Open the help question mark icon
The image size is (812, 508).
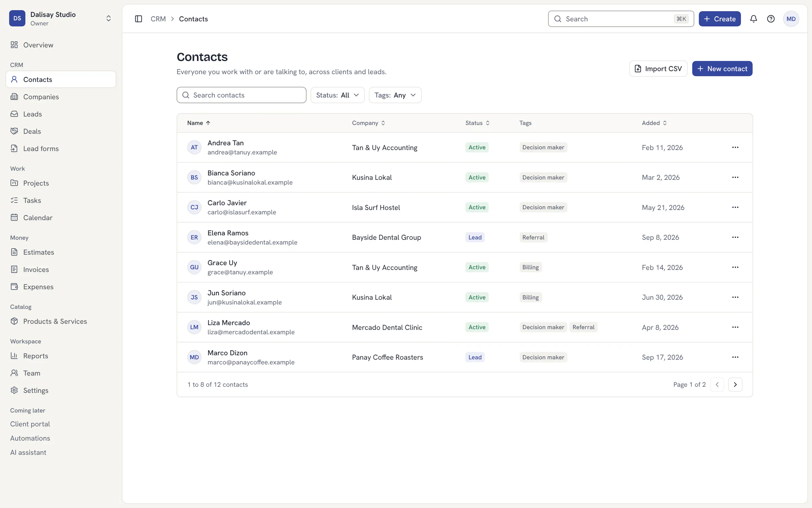click(771, 19)
